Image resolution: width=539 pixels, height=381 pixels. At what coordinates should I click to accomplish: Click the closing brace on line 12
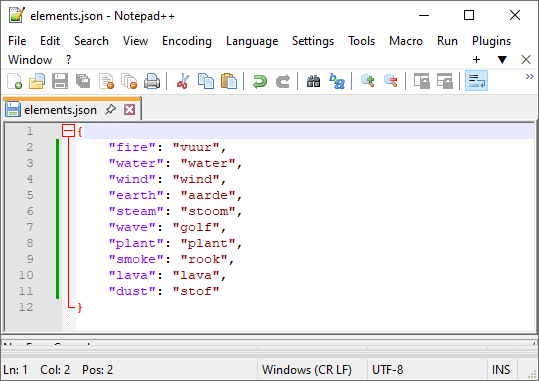pos(80,307)
